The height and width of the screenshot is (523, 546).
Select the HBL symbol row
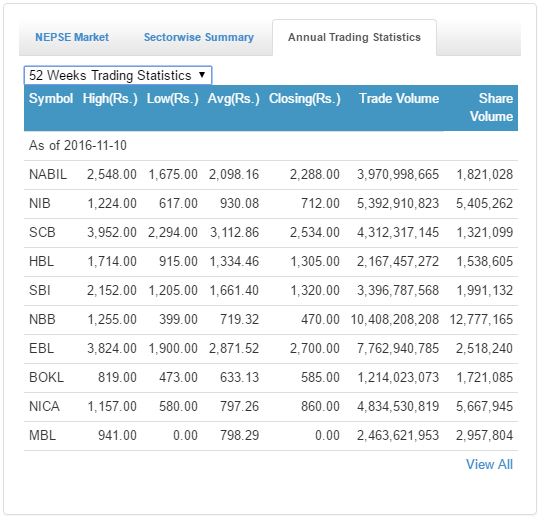point(271,262)
